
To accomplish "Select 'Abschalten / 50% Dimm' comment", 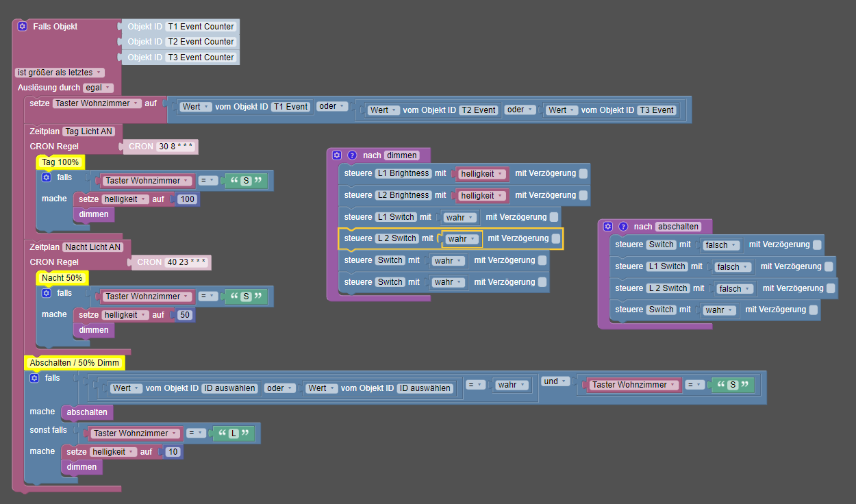I will pos(75,363).
